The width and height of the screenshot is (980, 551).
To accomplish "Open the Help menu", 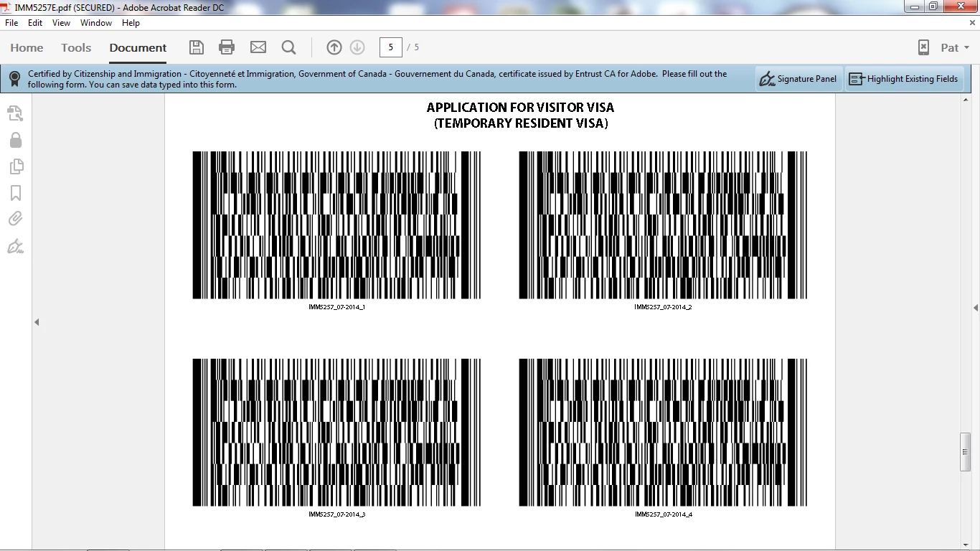I will [131, 23].
